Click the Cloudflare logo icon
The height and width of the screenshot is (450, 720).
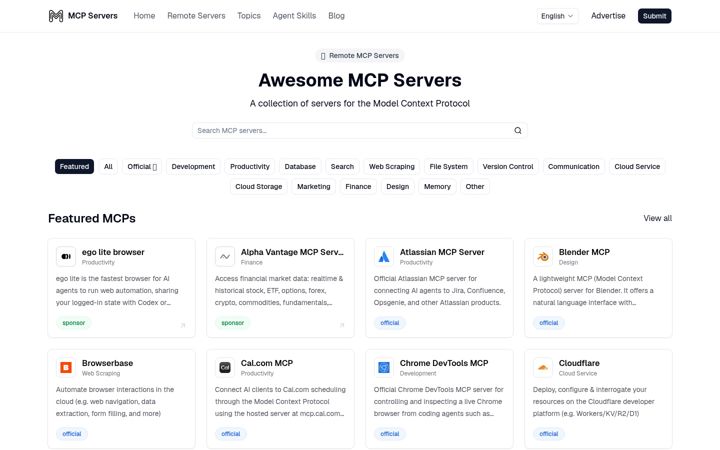(x=543, y=367)
